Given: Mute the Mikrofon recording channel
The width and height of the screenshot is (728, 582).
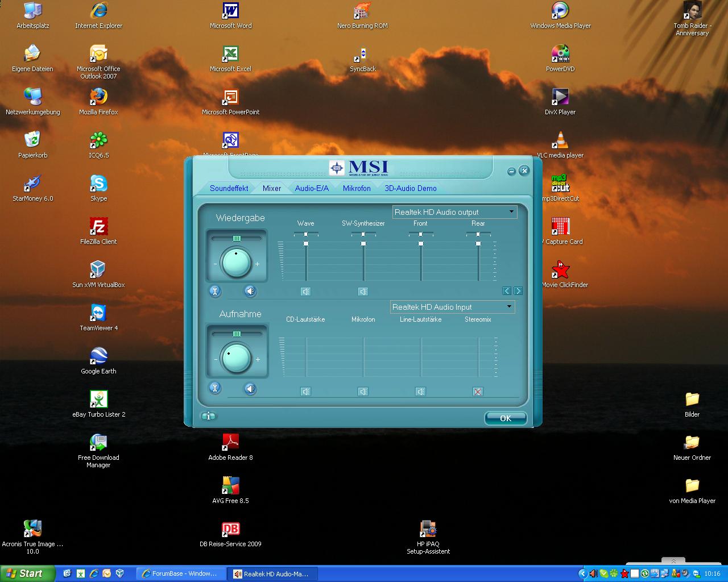Looking at the screenshot, I should (x=363, y=392).
